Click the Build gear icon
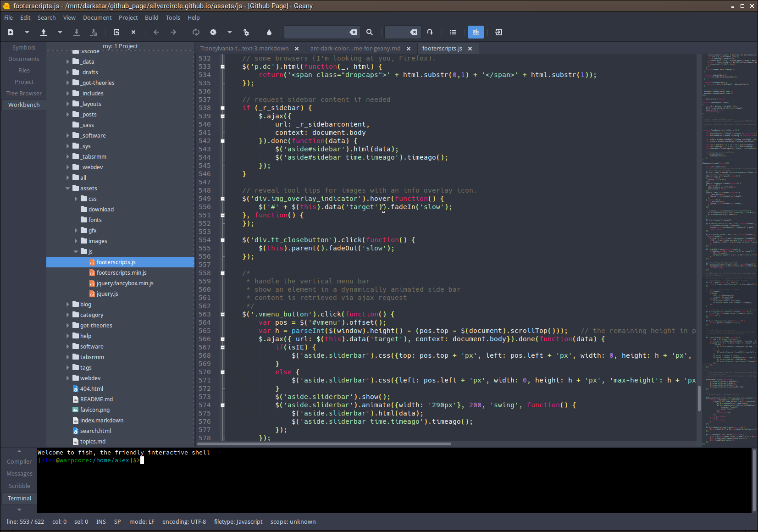Screen dimensions: 758x532 pos(213,32)
